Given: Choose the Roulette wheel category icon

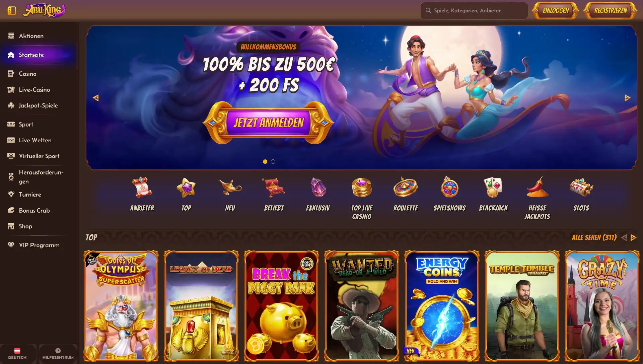Looking at the screenshot, I should coord(406,188).
